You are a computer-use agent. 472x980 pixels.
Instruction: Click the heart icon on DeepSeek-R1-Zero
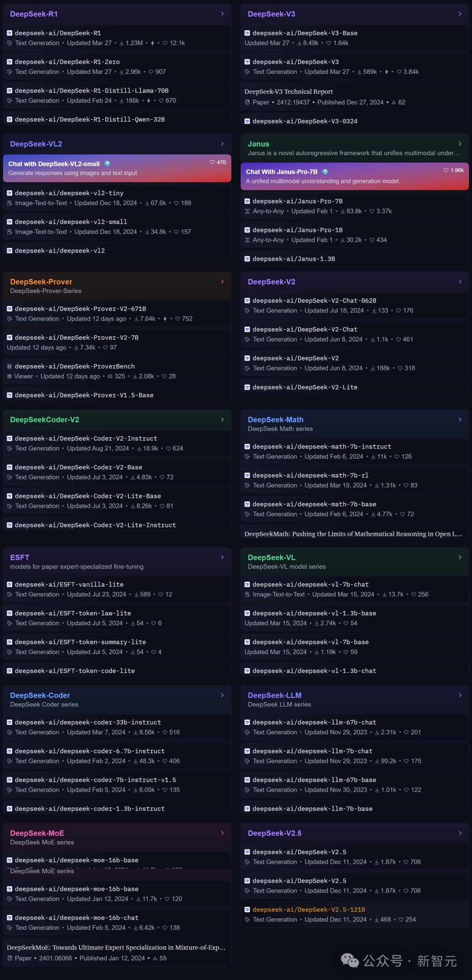coord(151,72)
